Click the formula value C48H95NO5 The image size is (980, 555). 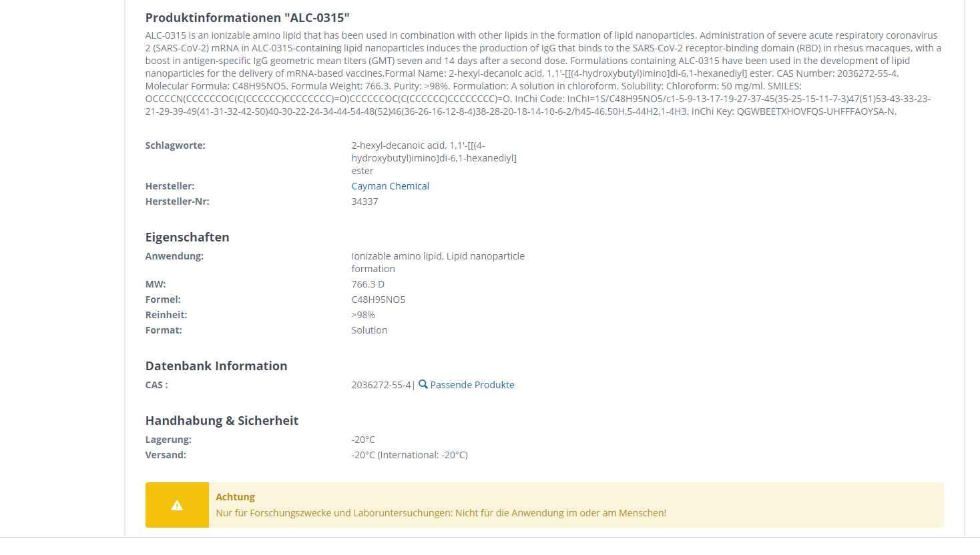tap(378, 300)
